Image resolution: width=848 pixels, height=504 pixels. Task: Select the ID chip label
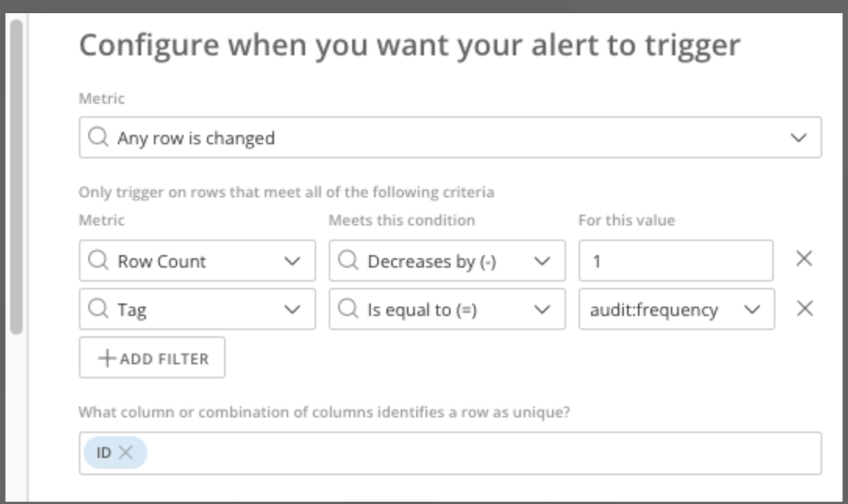tap(103, 453)
